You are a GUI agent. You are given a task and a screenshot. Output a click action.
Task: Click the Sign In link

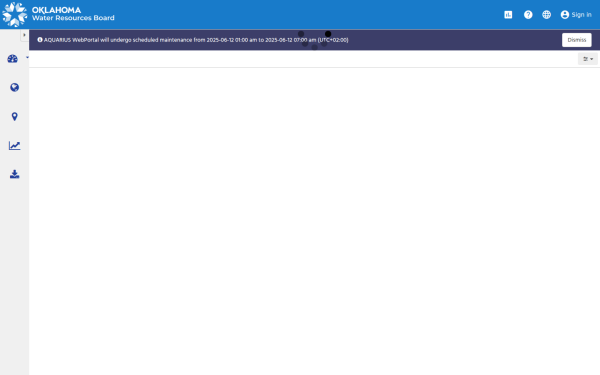pos(576,15)
